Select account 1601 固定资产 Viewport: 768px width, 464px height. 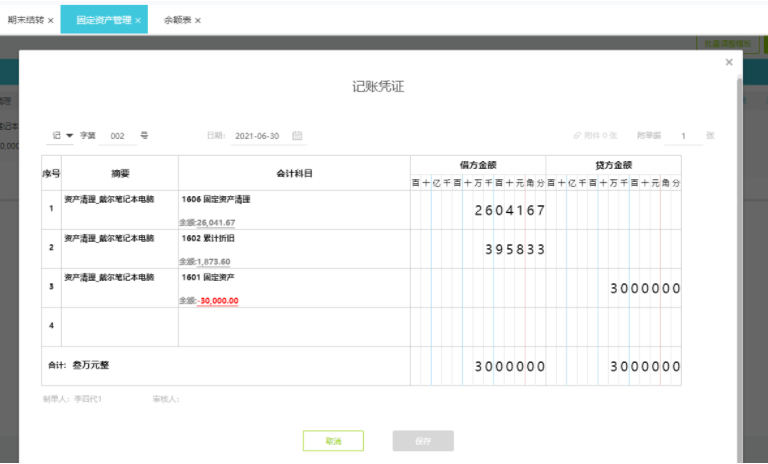[208, 278]
